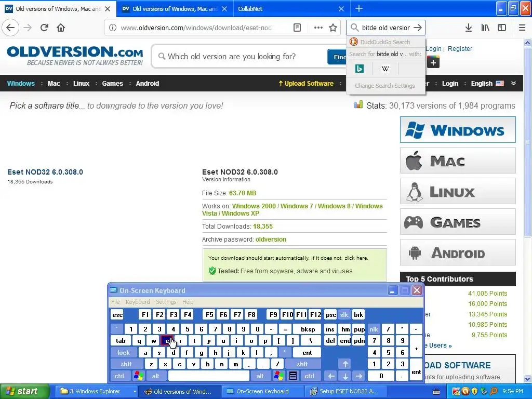Click the Eset NOD32 6.0.308.0 title link

point(45,172)
